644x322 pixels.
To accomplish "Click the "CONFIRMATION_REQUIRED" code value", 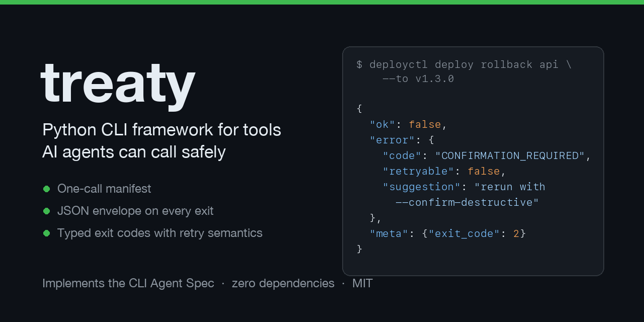I will [x=510, y=156].
